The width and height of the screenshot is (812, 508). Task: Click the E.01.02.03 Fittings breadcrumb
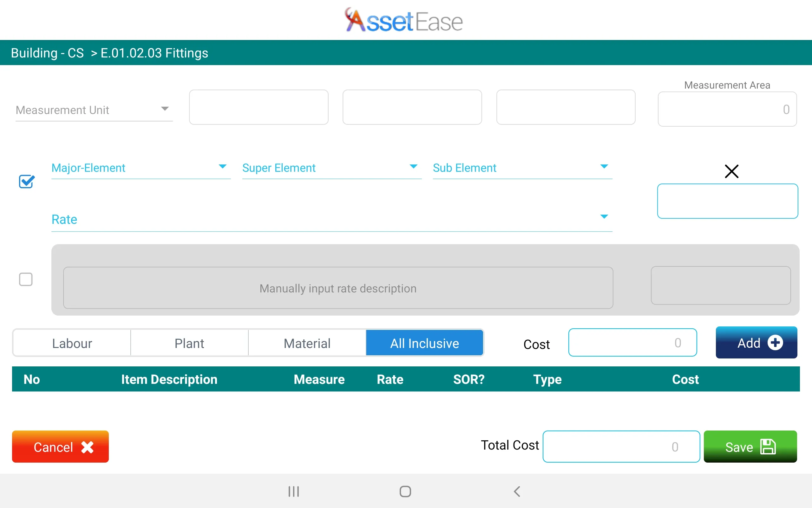tap(154, 53)
